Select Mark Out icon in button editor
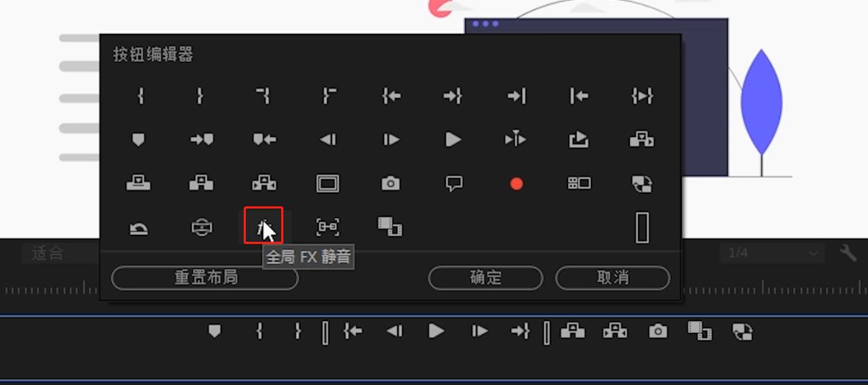 (x=200, y=96)
